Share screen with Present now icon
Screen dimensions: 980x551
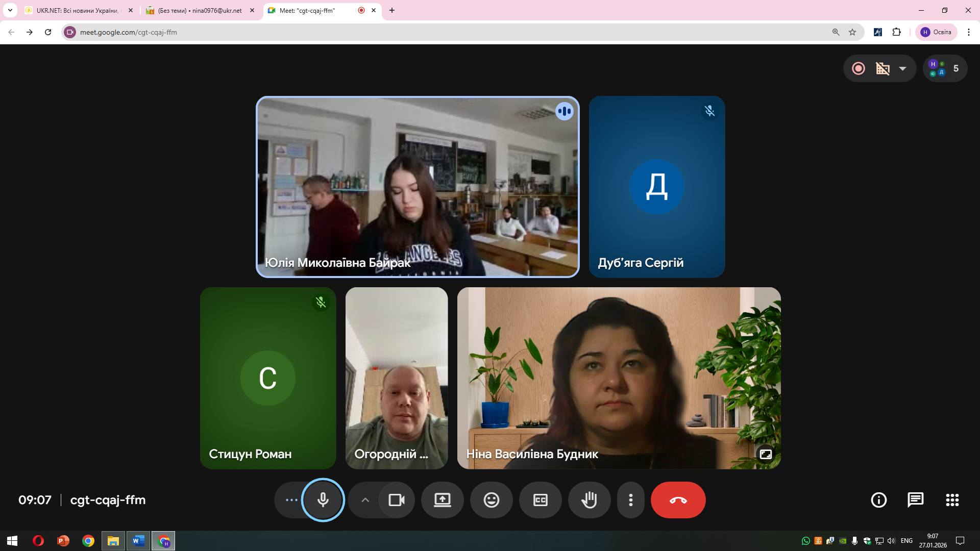coord(442,500)
